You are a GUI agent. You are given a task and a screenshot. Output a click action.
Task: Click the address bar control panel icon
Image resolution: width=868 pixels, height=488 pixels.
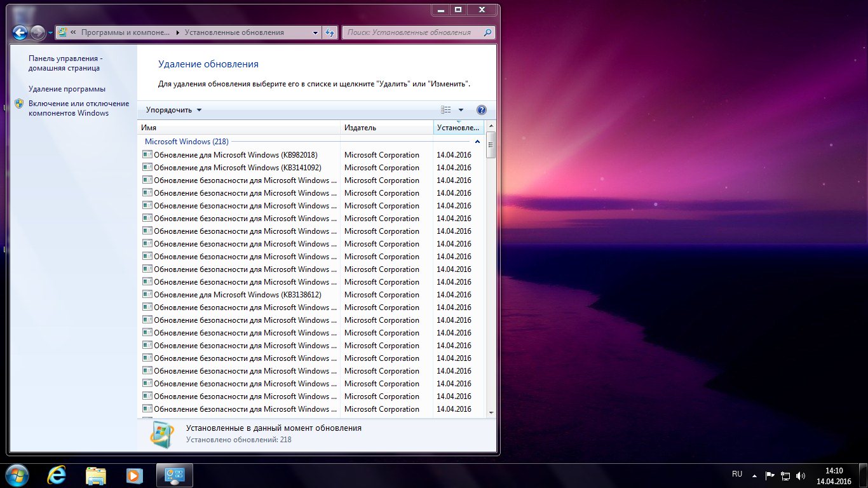point(63,32)
